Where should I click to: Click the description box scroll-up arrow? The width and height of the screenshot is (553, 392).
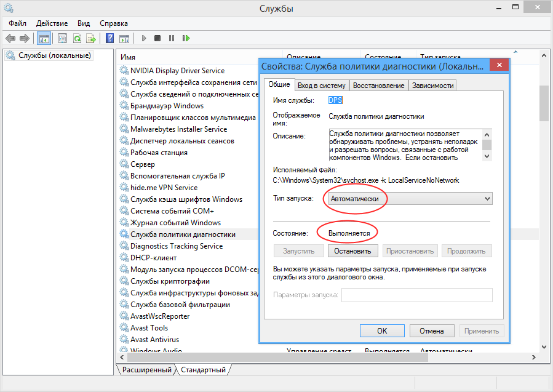487,134
